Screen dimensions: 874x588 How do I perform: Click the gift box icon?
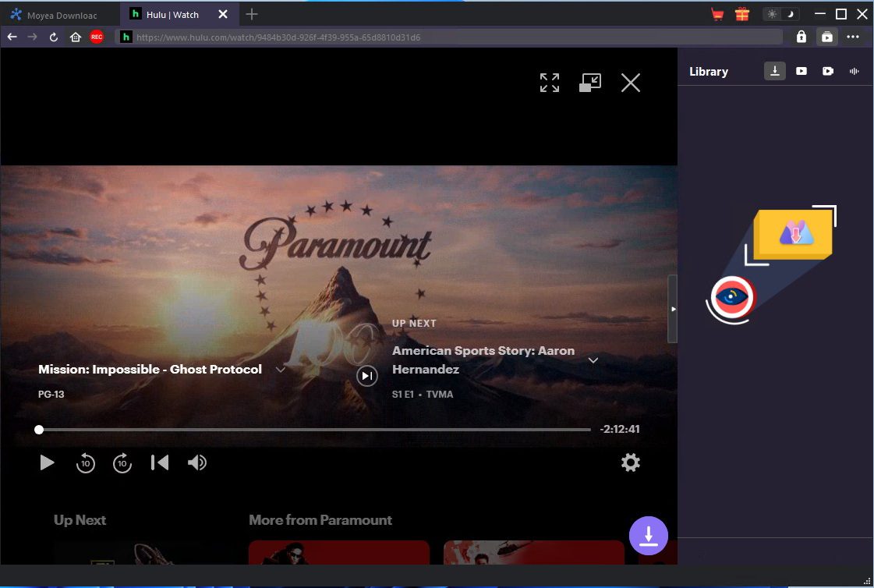coord(741,14)
